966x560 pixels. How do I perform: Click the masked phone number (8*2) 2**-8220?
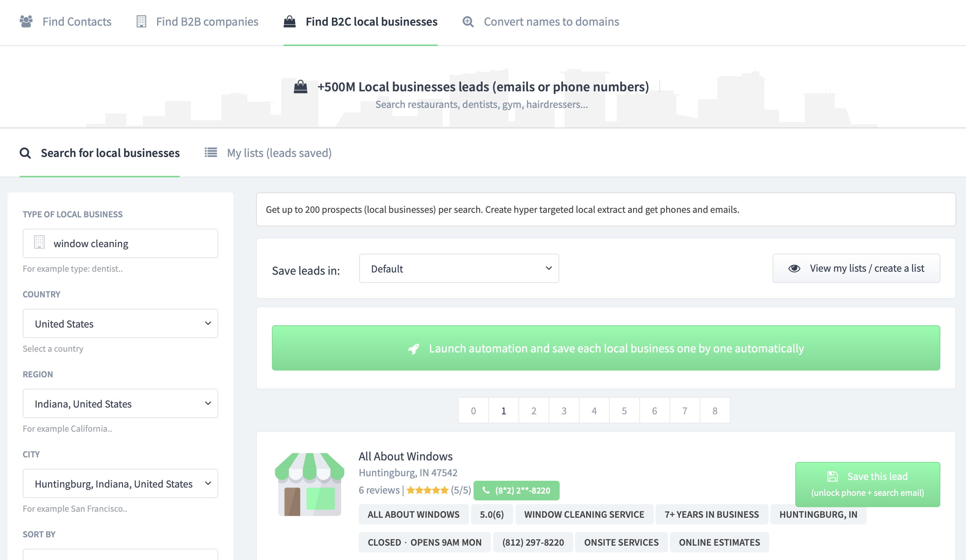(x=516, y=490)
